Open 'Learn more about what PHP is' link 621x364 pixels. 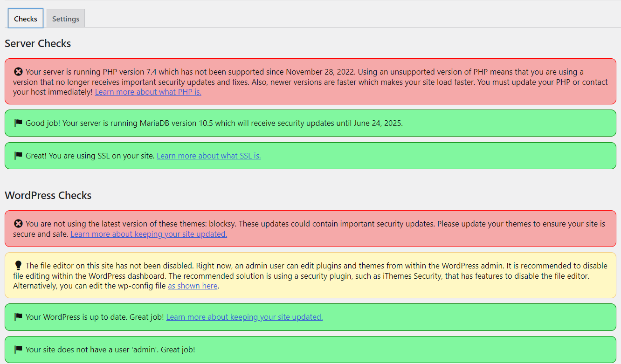click(x=148, y=92)
